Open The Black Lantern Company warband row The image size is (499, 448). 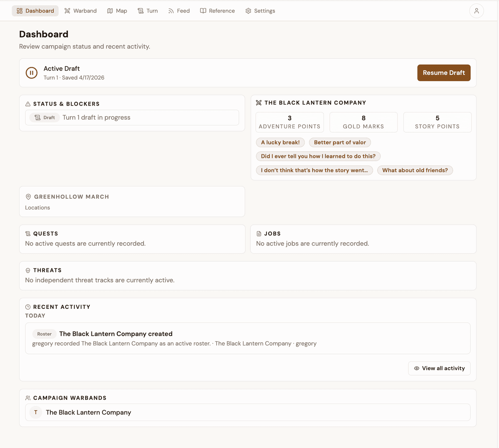[x=248, y=412]
